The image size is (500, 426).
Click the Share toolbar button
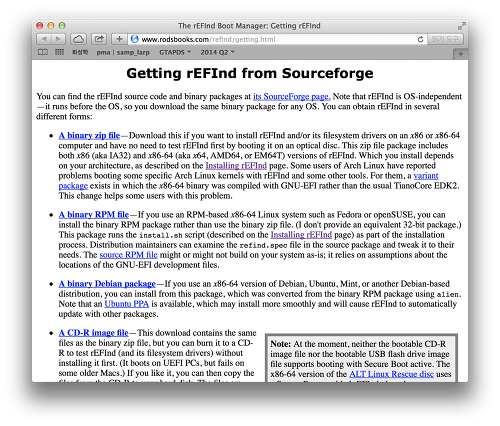click(99, 39)
